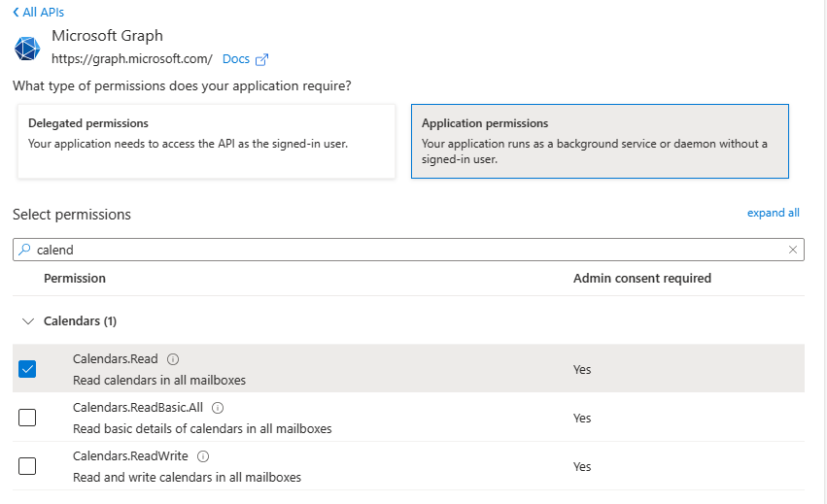
Task: Click the Select permissions heading
Action: pos(72,215)
